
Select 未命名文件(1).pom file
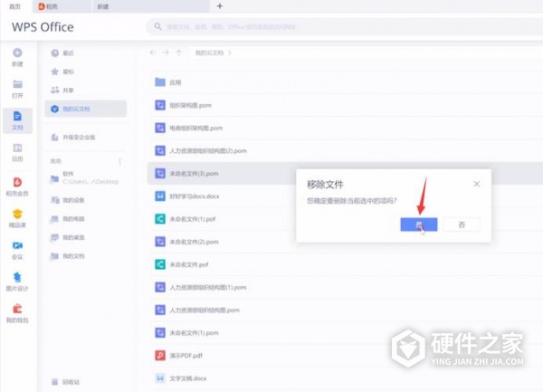(345, 333)
